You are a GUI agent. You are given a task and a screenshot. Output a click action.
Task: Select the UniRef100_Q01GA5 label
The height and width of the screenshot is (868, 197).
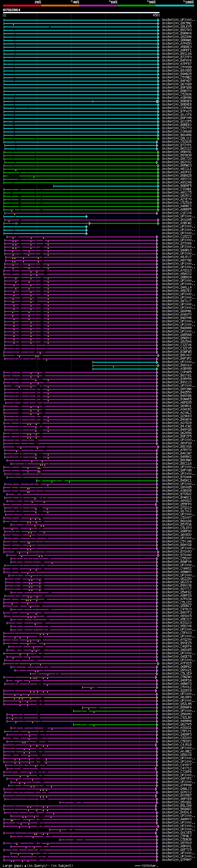(x=176, y=219)
